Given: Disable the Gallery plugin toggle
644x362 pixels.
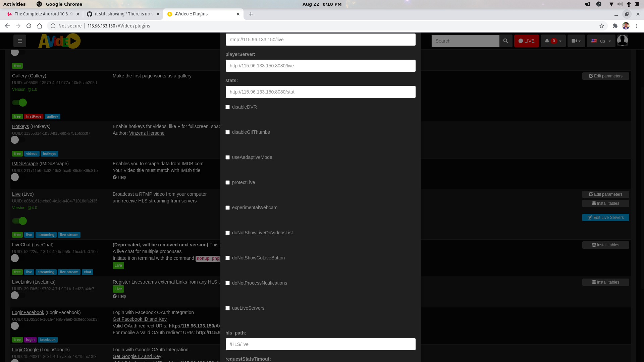Looking at the screenshot, I should [19, 103].
